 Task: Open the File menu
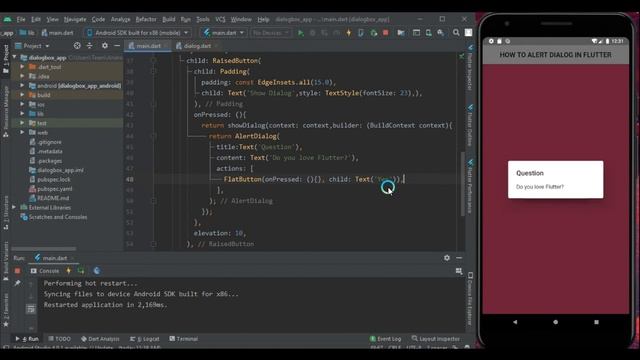[21, 19]
